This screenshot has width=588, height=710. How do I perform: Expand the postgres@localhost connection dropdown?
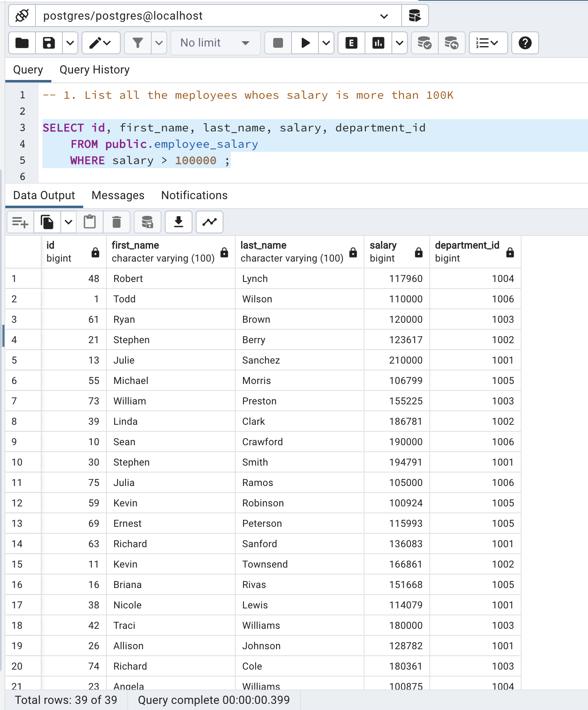[383, 16]
